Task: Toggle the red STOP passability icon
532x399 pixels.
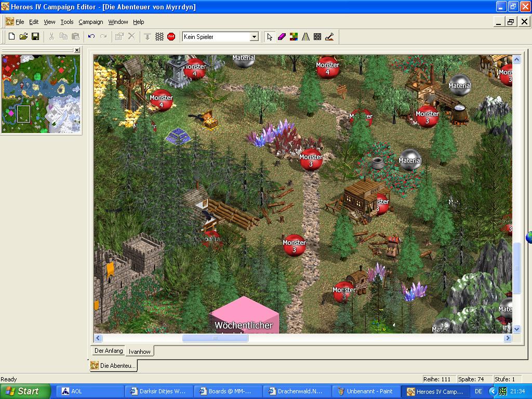Action: pyautogui.click(x=171, y=36)
